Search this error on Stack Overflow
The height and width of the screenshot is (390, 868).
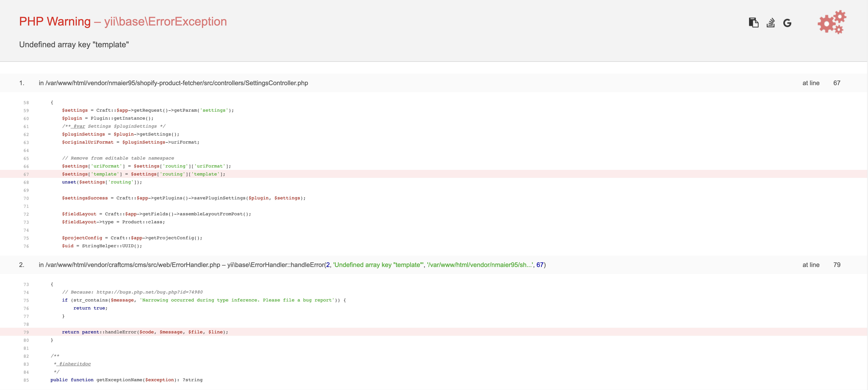pyautogui.click(x=771, y=22)
